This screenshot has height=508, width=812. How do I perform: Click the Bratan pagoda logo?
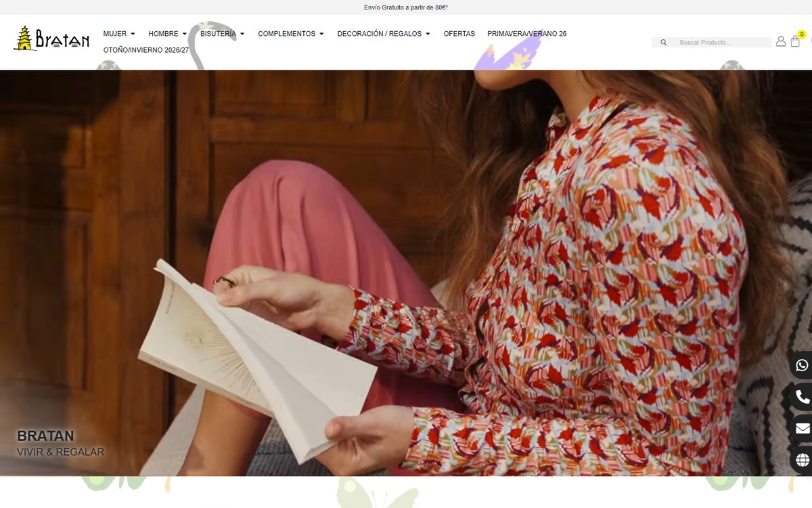pyautogui.click(x=51, y=39)
